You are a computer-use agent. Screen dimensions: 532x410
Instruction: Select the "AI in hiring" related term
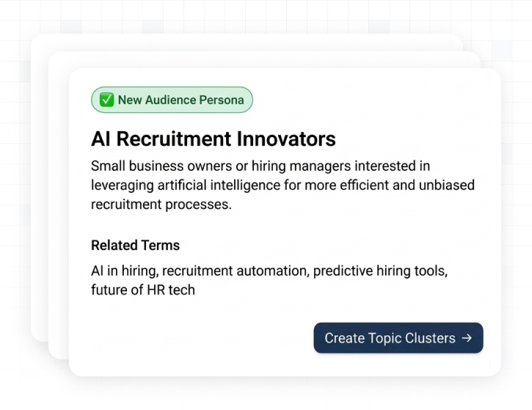pos(123,271)
